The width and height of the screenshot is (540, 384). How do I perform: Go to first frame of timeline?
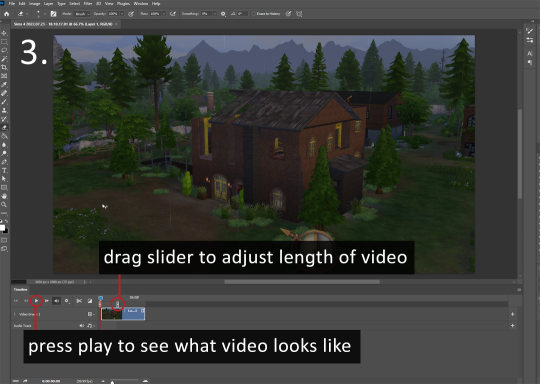pos(15,301)
